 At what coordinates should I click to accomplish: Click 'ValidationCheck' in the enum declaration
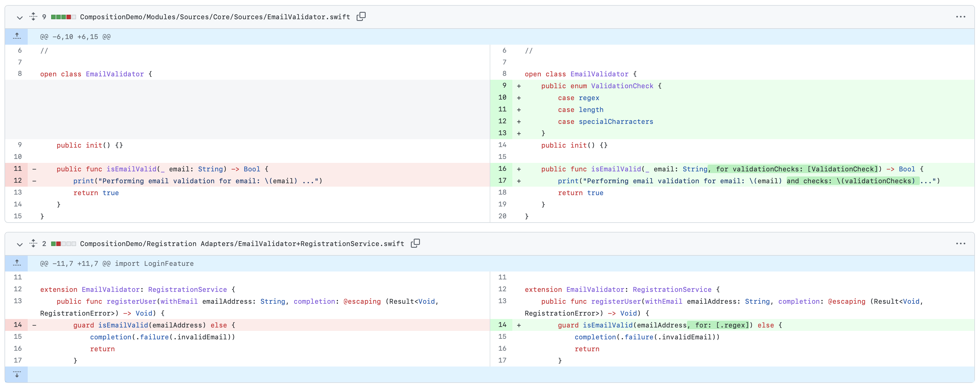(622, 86)
